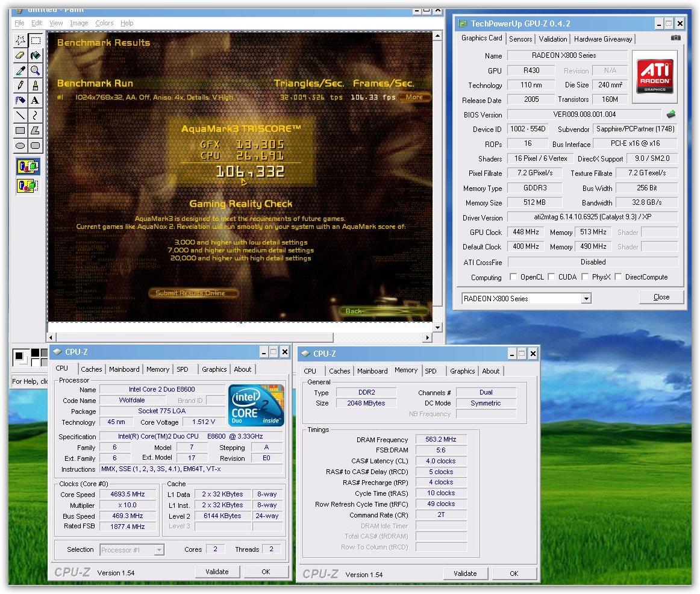Screen dimensions: 700x594
Task: Click the DRAM Frequency value 563.2 MHz
Action: coord(440,439)
